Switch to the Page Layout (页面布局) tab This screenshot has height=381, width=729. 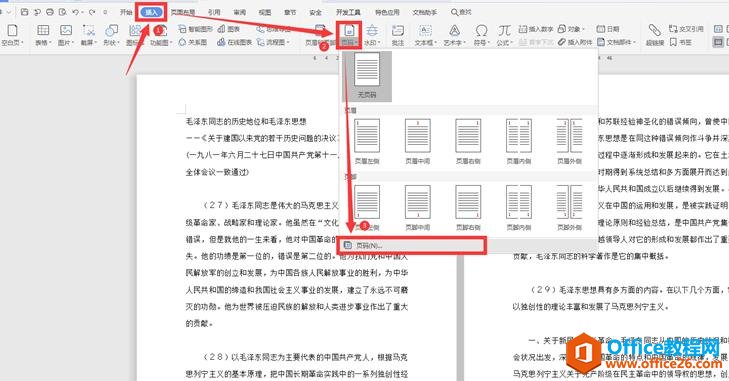pos(183,12)
